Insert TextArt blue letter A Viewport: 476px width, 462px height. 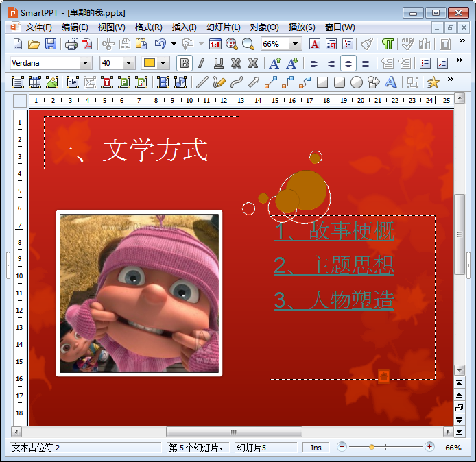(390, 82)
